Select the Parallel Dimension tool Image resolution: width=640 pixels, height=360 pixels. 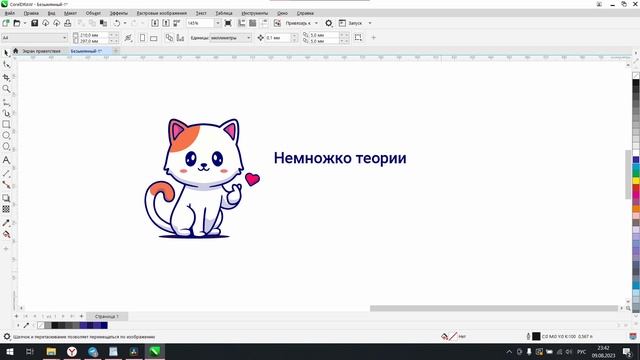6,173
